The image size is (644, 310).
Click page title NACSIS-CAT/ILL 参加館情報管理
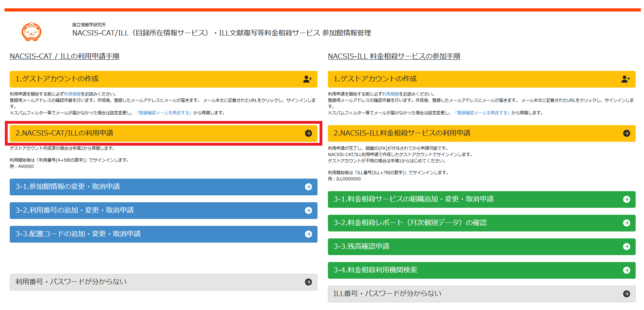[222, 33]
